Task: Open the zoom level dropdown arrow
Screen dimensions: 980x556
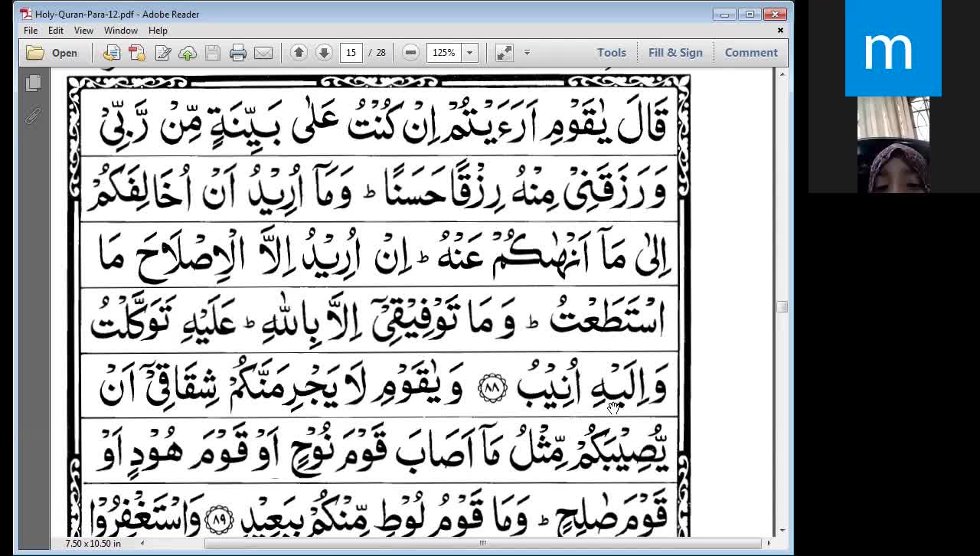Action: pos(469,53)
